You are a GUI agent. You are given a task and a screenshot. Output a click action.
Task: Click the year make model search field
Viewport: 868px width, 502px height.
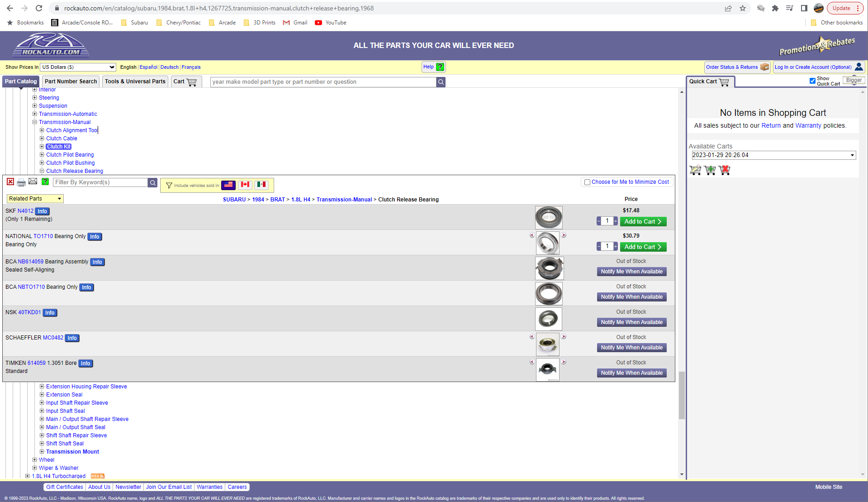323,82
